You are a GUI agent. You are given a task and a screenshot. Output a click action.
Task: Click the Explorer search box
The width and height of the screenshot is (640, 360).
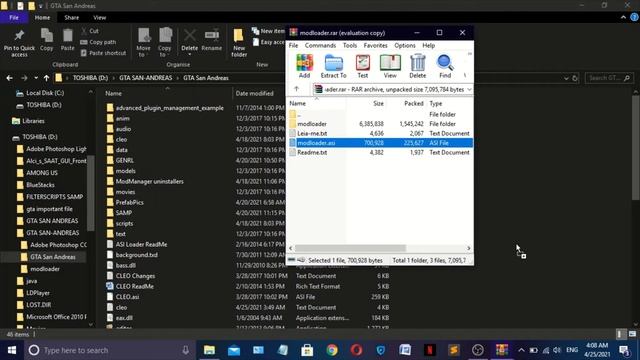click(609, 78)
